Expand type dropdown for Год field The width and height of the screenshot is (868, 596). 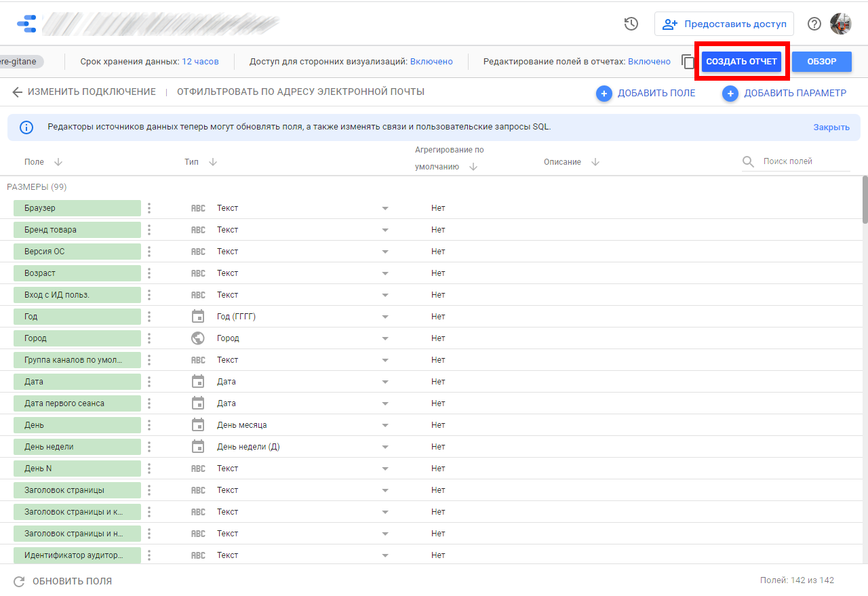[x=385, y=317]
